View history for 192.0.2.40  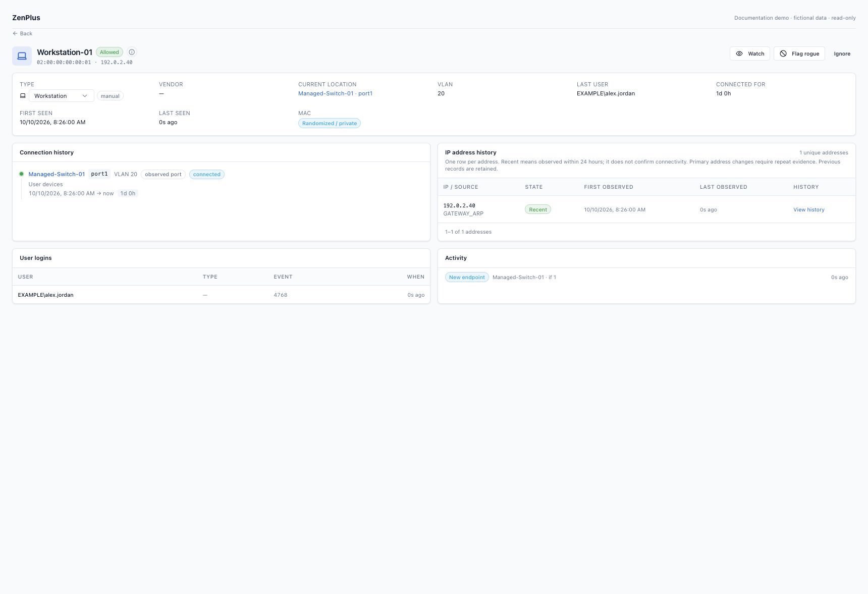(808, 209)
